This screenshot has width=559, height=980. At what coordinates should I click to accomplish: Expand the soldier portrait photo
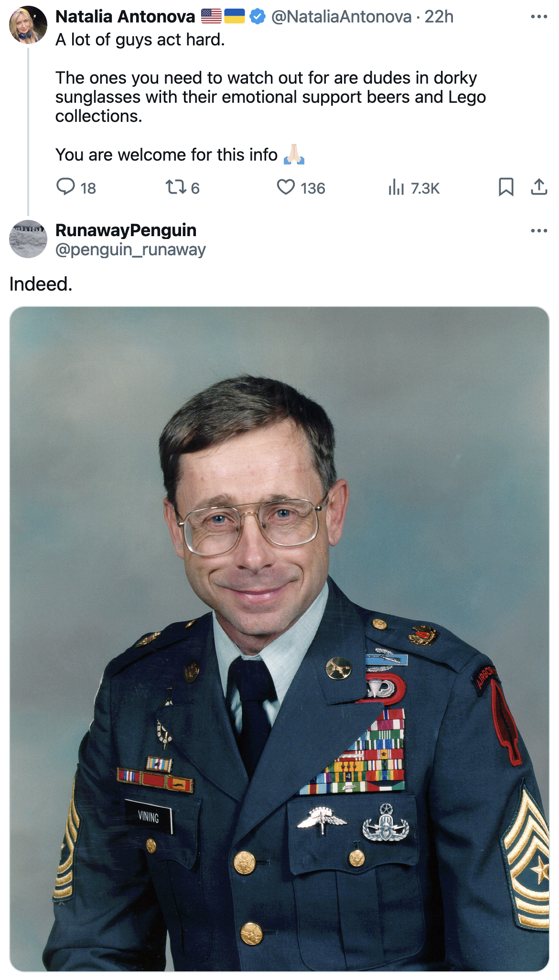[279, 639]
